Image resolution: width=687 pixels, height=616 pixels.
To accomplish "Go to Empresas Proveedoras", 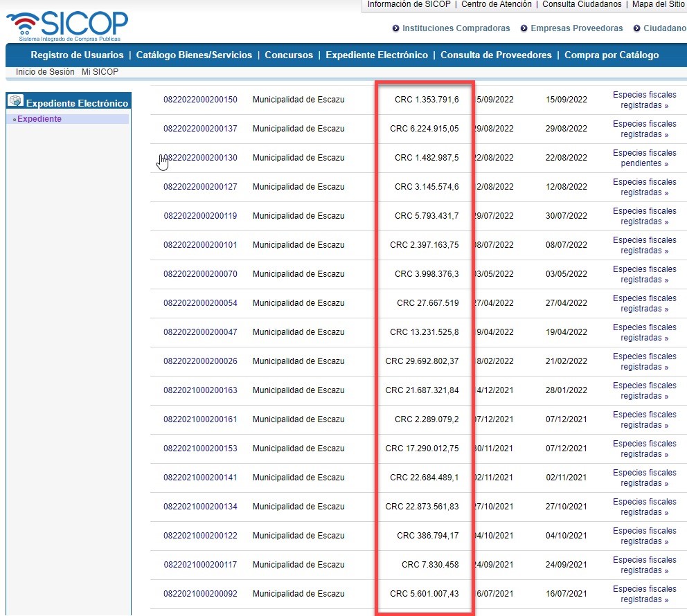I will (x=577, y=28).
